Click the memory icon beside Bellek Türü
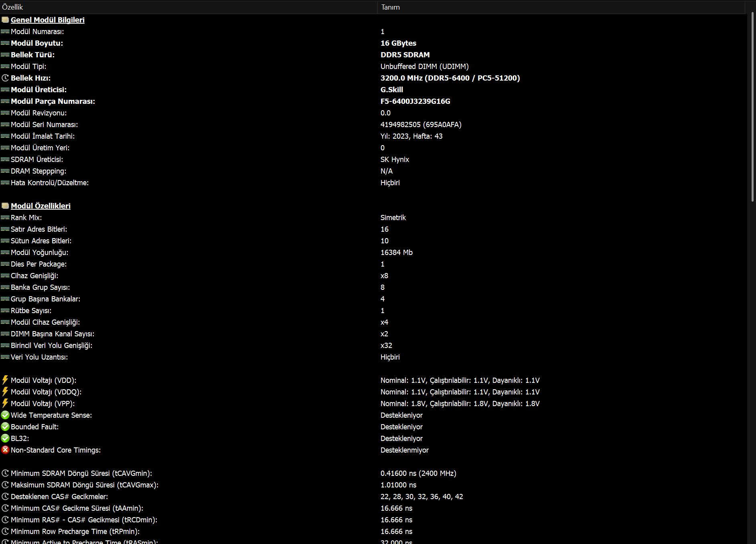Viewport: 756px width, 544px height. click(5, 55)
